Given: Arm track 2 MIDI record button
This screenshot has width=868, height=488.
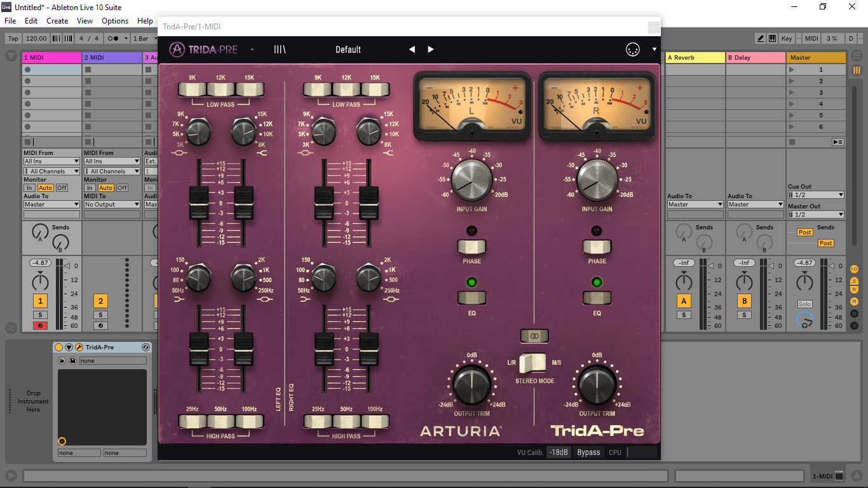Looking at the screenshot, I should tap(100, 326).
